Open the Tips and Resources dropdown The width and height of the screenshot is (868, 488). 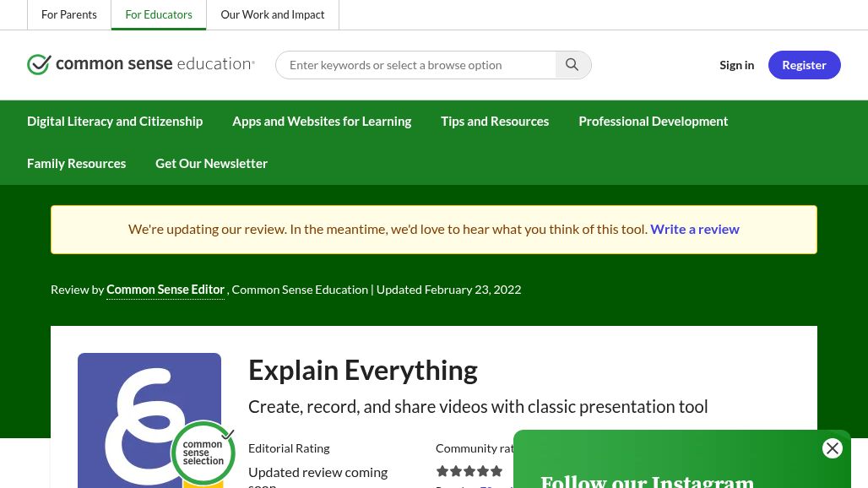tap(495, 121)
